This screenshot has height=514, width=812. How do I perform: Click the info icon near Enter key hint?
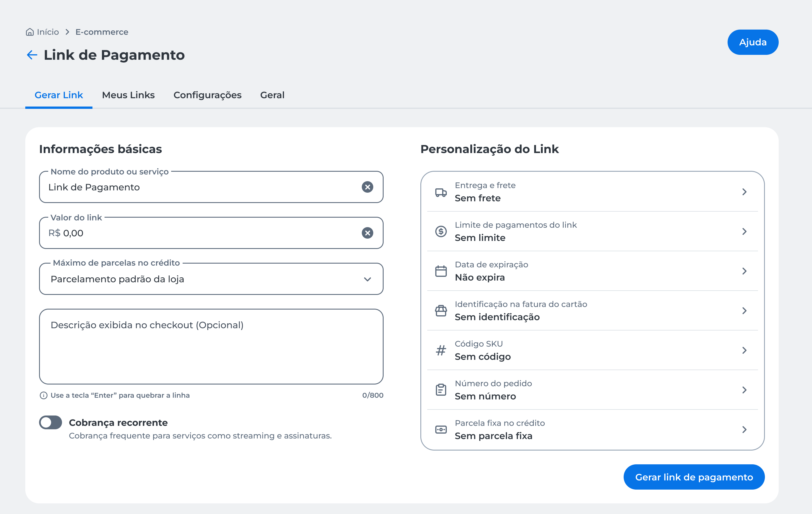click(x=44, y=395)
